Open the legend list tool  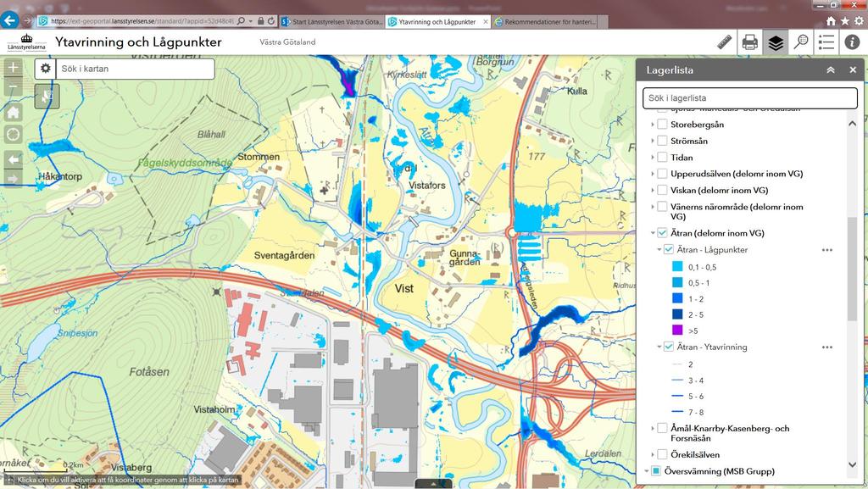click(826, 42)
